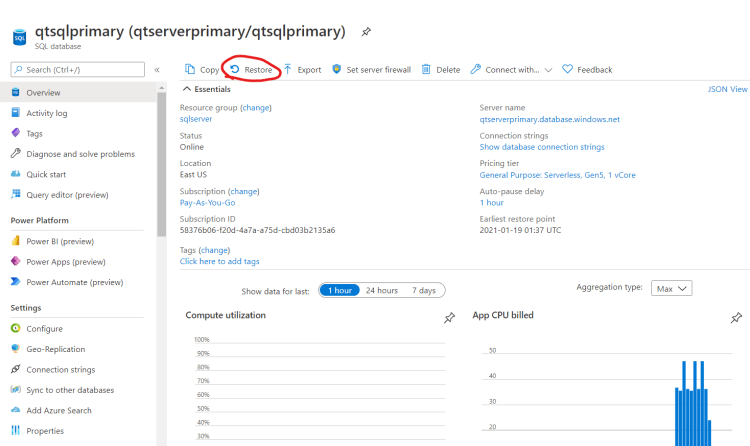Click earliest restore point 2021-01-19 01:37 UTC

(520, 230)
